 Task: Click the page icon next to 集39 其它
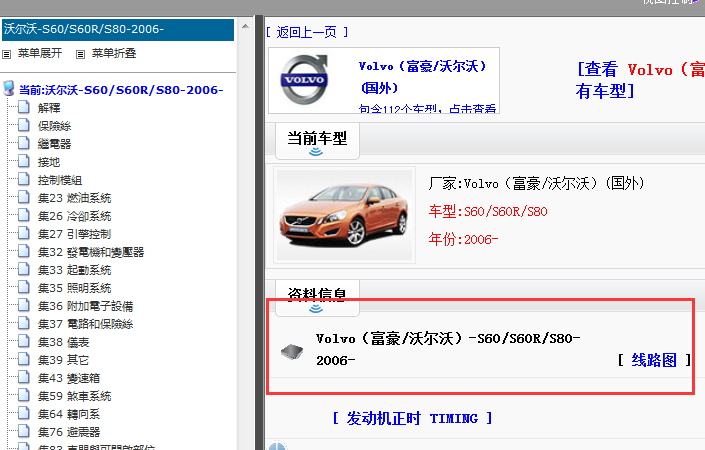click(x=24, y=359)
